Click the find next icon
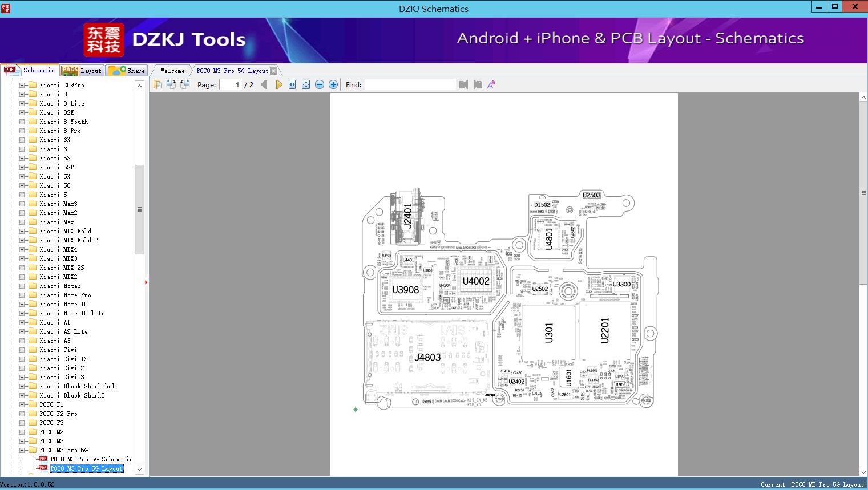 pyautogui.click(x=478, y=84)
